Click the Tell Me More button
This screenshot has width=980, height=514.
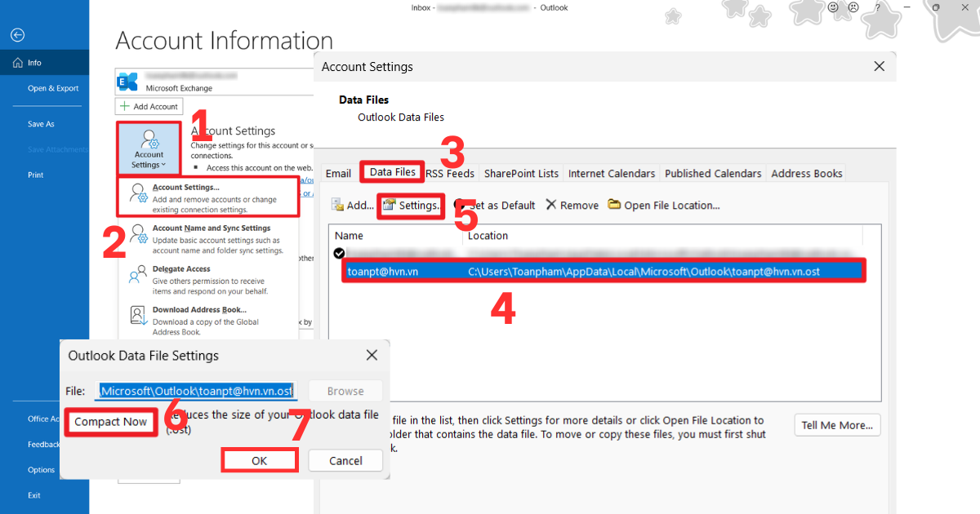(837, 425)
